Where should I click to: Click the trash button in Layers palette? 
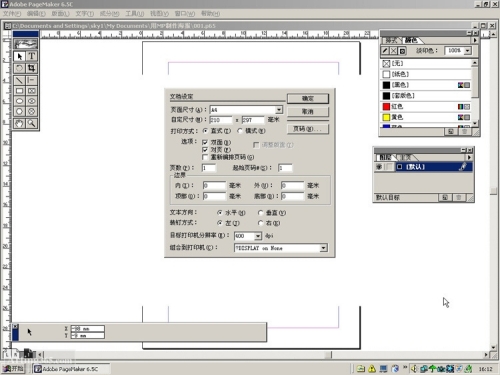coord(459,198)
